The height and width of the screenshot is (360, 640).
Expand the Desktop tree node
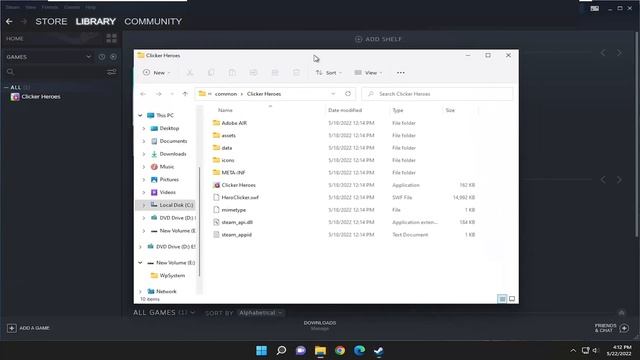tap(144, 128)
